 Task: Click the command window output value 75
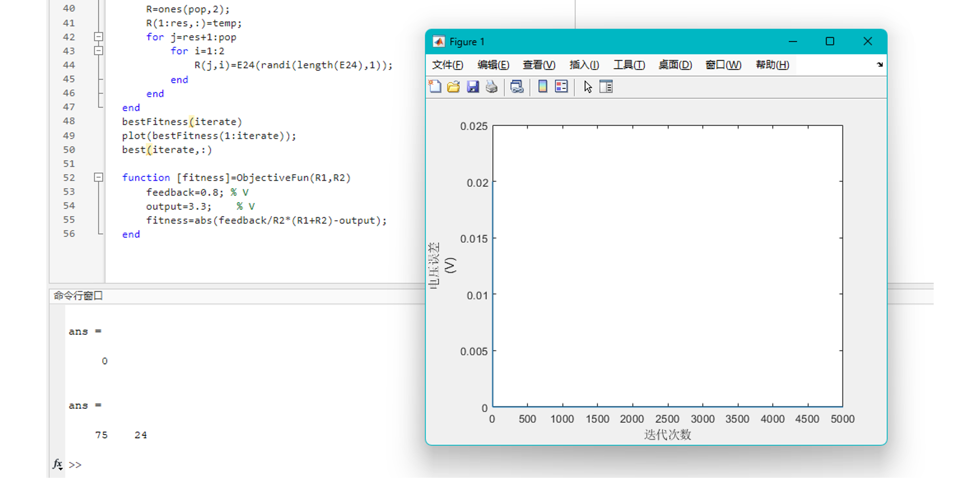tap(101, 435)
